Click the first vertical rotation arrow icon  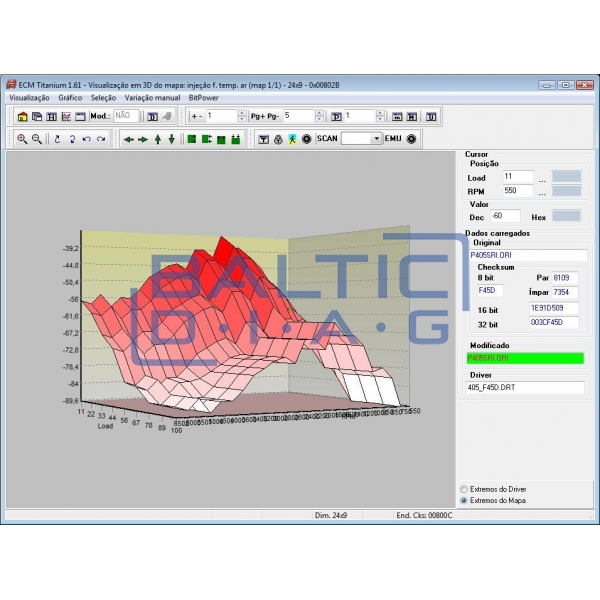point(57,139)
